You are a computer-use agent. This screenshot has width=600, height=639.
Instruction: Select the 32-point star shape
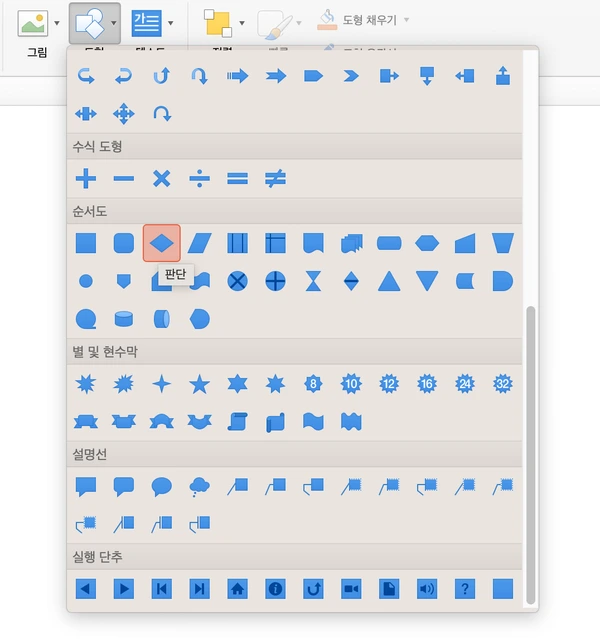pyautogui.click(x=503, y=384)
